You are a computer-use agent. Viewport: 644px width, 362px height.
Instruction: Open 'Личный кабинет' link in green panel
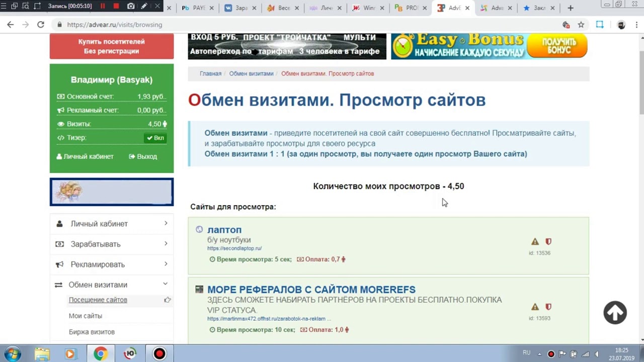point(85,156)
